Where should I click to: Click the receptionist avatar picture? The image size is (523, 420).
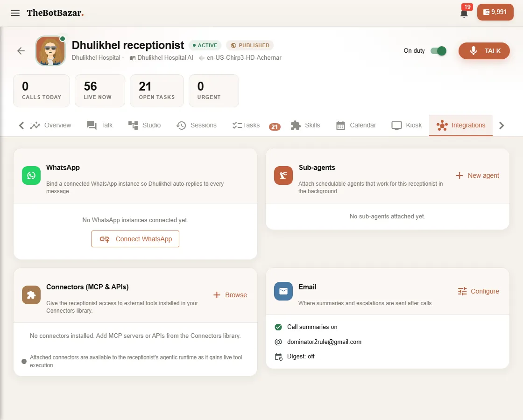coord(50,51)
